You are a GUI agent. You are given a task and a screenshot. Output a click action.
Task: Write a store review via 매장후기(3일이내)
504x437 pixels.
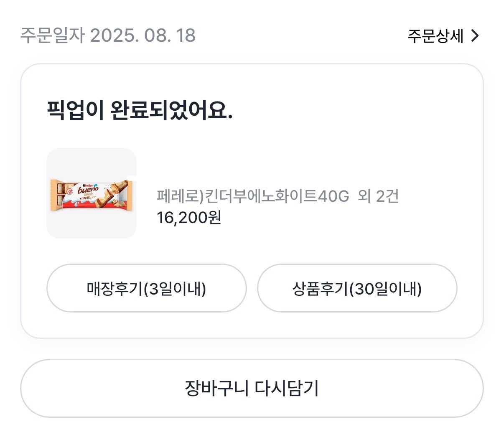click(146, 288)
